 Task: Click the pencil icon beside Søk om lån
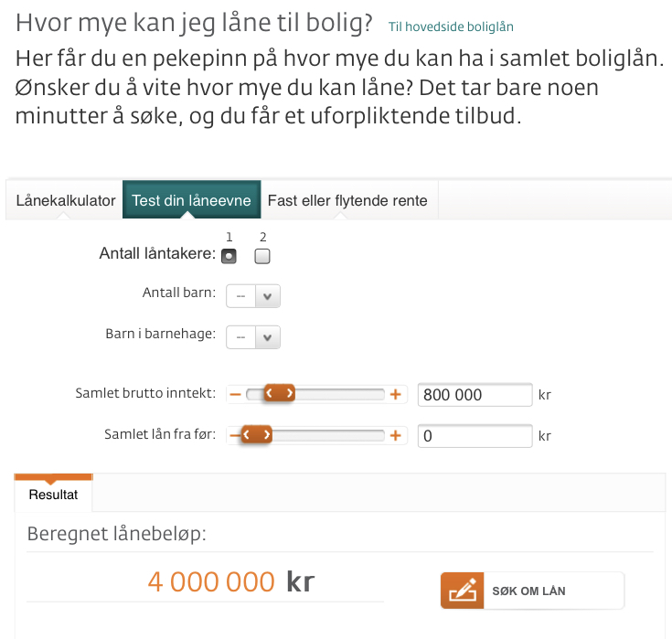click(462, 591)
